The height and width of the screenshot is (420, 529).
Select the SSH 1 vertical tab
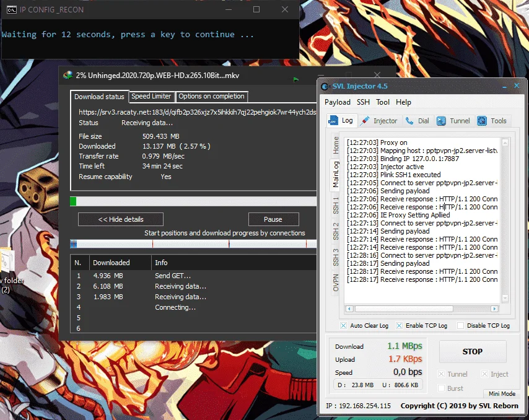(336, 205)
